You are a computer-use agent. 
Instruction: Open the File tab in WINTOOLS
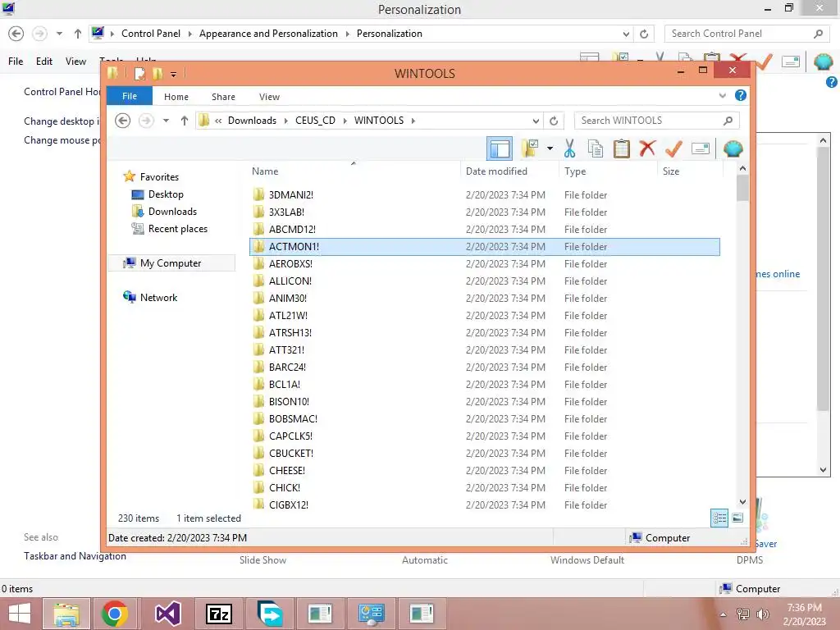point(130,97)
